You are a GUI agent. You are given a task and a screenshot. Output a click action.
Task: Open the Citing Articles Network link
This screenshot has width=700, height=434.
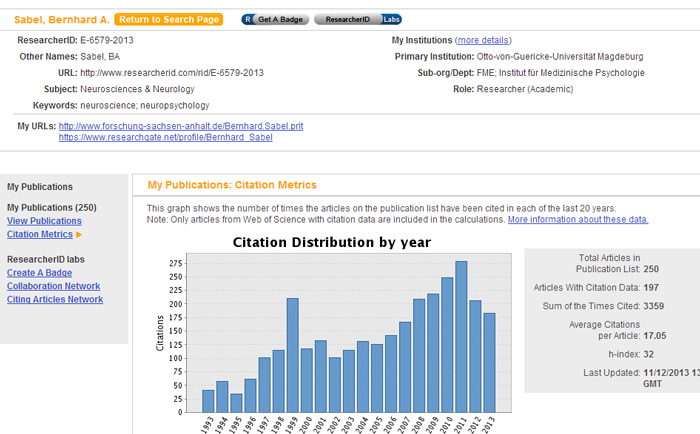click(x=55, y=300)
